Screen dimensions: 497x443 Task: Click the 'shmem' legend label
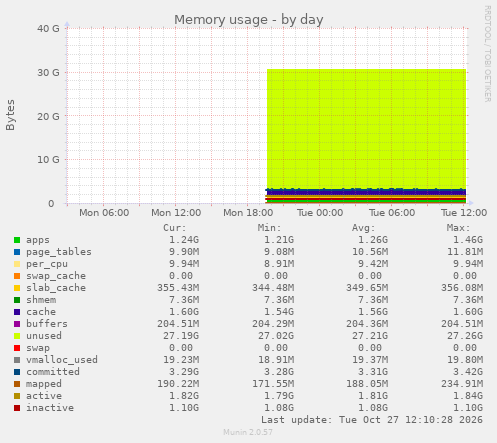click(41, 300)
